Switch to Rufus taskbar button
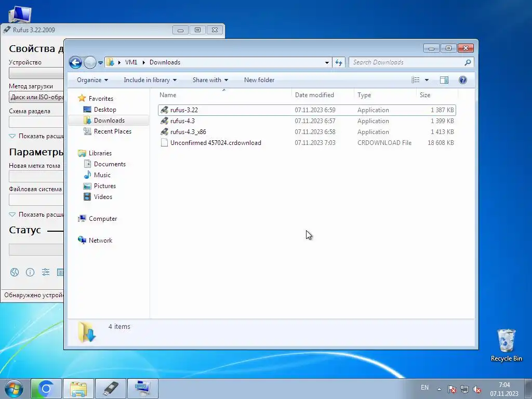The width and height of the screenshot is (532, 399). 111,389
